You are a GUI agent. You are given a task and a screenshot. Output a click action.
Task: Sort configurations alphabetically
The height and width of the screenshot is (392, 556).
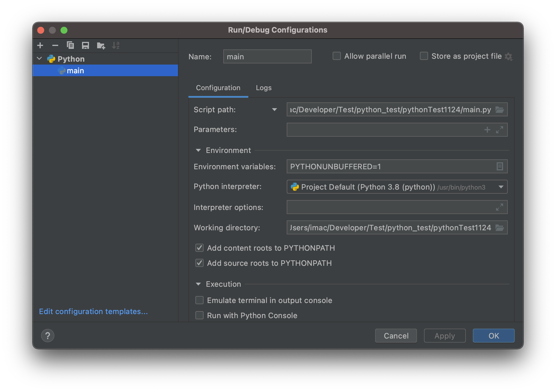(x=116, y=45)
